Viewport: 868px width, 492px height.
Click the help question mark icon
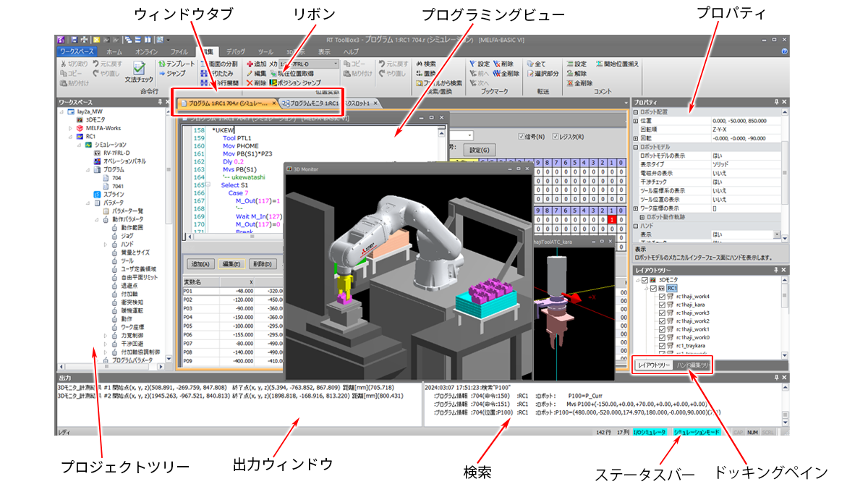tap(784, 52)
